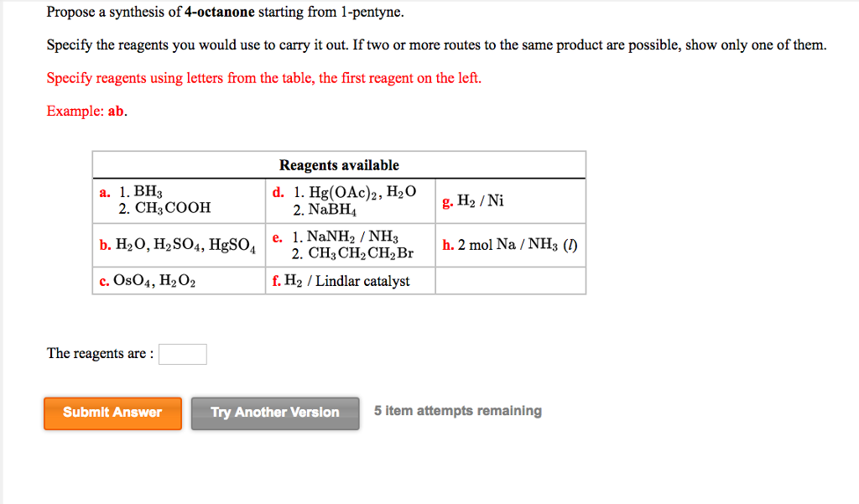Click the Reagents available table header
Image resolution: width=859 pixels, height=504 pixels.
point(338,164)
